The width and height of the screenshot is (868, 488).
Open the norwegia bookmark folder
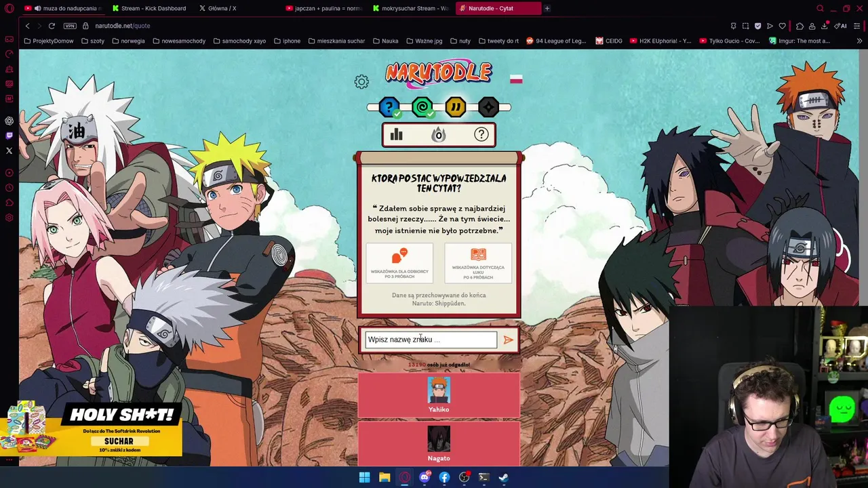tap(128, 41)
